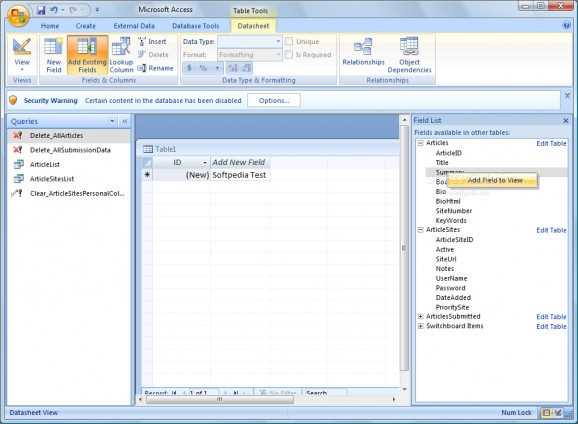
Task: Click Edit Table link for ArticleSites
Action: (551, 230)
